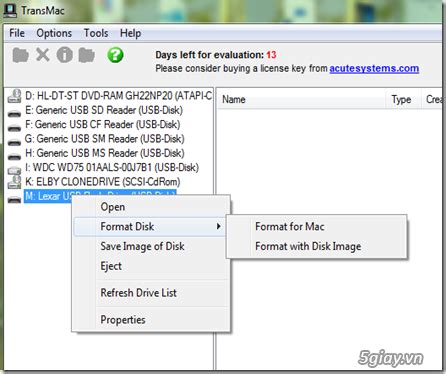The width and height of the screenshot is (446, 374).
Task: Select K: ELBY CLONEDRIVE entry
Action: [103, 182]
